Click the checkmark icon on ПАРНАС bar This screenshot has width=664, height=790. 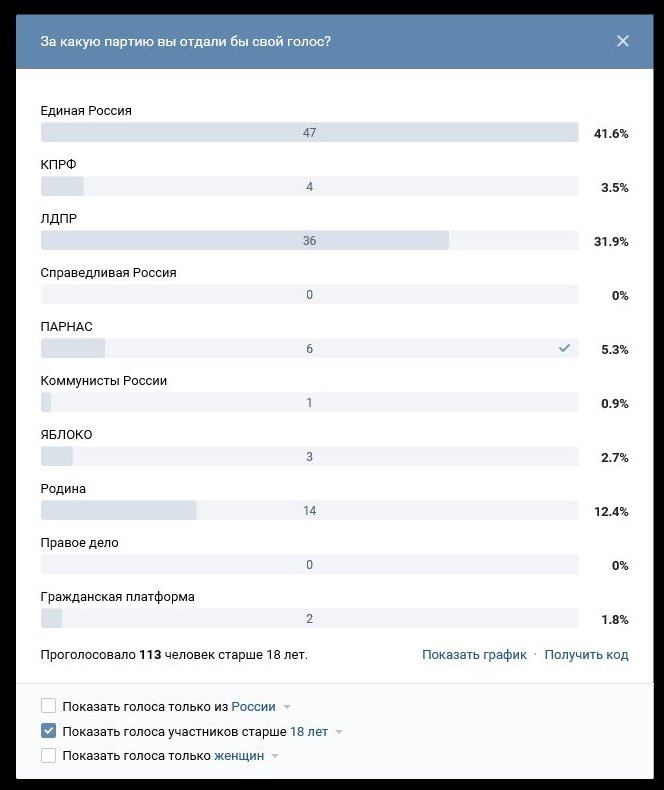(x=564, y=348)
